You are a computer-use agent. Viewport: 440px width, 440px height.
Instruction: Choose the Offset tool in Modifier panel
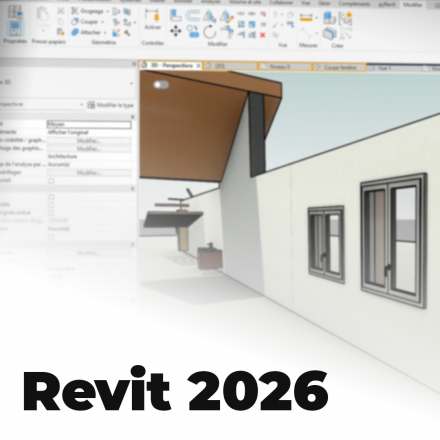192,15
